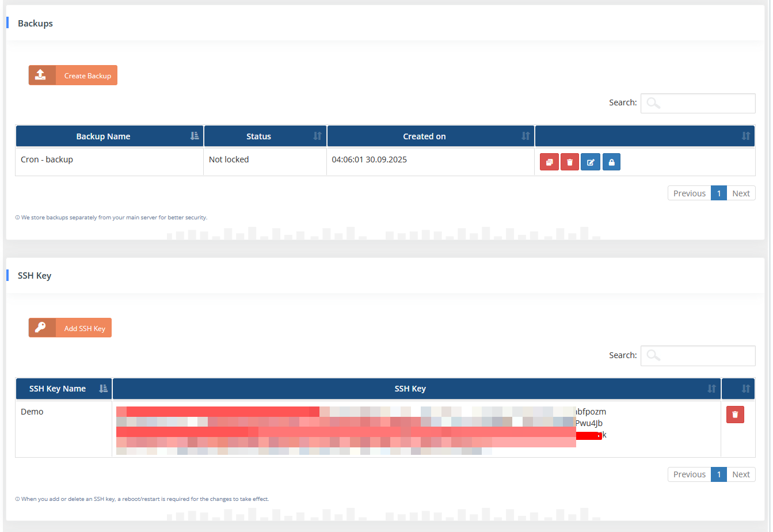Go to Previous page in Backups table
Image resolution: width=773 pixels, height=532 pixels.
689,193
